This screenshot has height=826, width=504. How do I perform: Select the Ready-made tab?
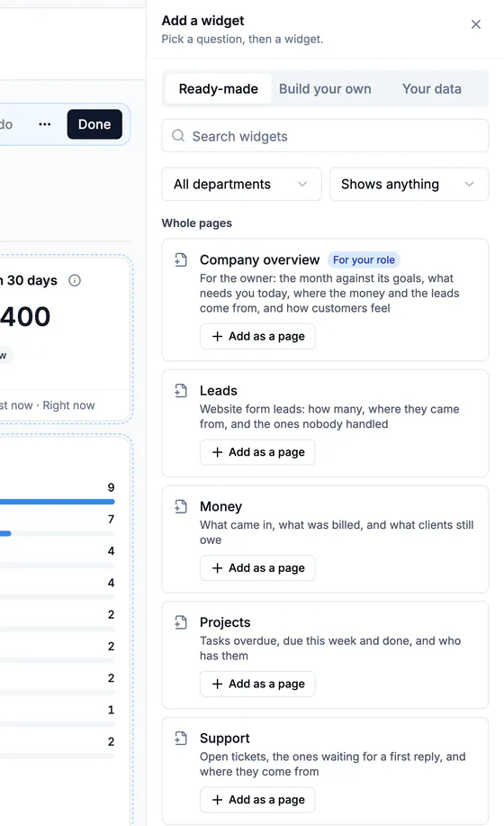(219, 88)
